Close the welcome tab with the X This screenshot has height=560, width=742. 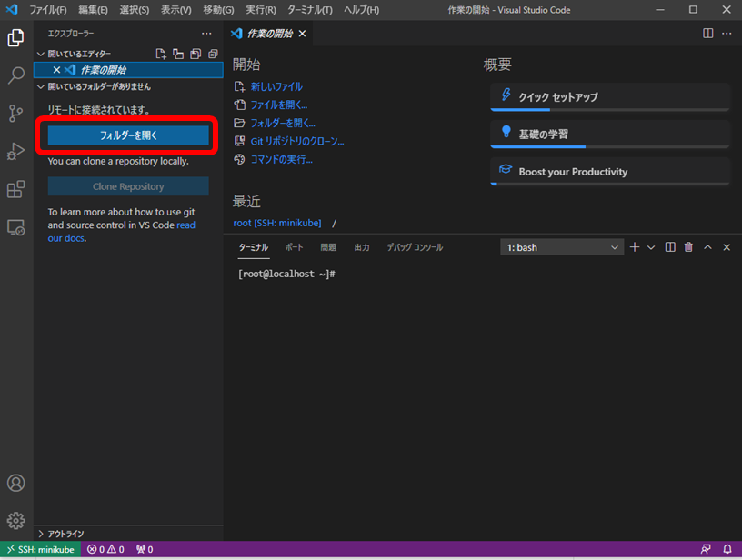click(303, 34)
